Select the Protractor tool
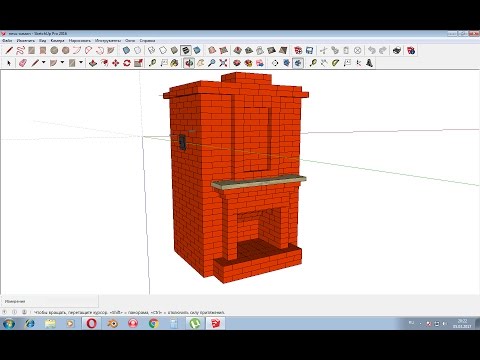 [335, 63]
